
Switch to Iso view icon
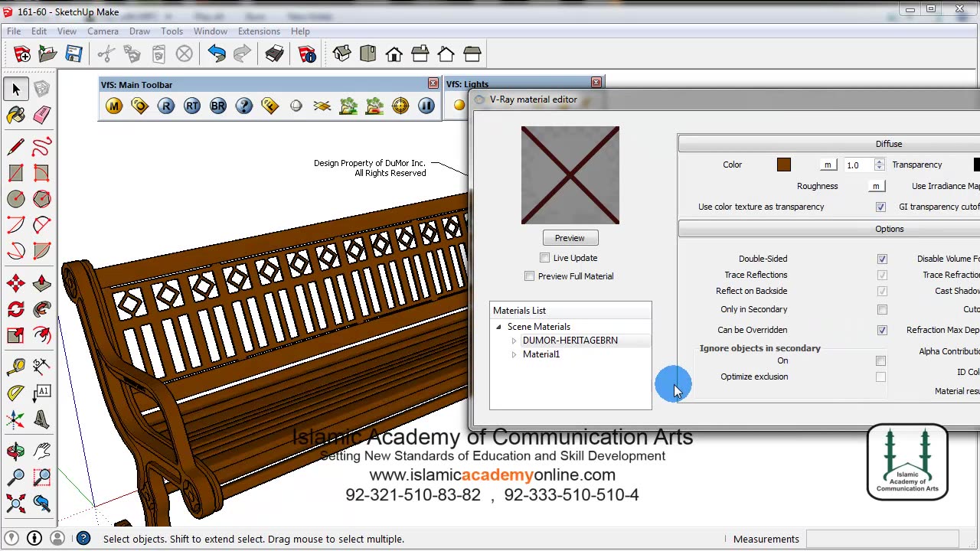(x=341, y=54)
